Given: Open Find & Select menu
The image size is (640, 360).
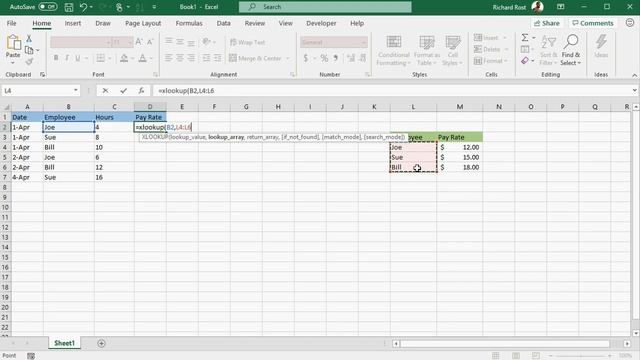Looking at the screenshot, I should coord(571,50).
